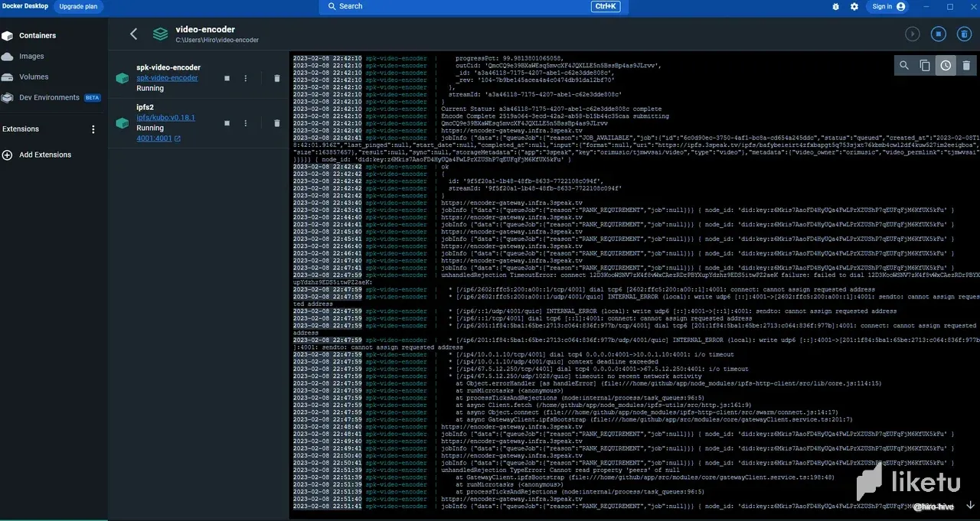This screenshot has height=521, width=980.
Task: Delete the ipfs2 container
Action: tap(276, 123)
